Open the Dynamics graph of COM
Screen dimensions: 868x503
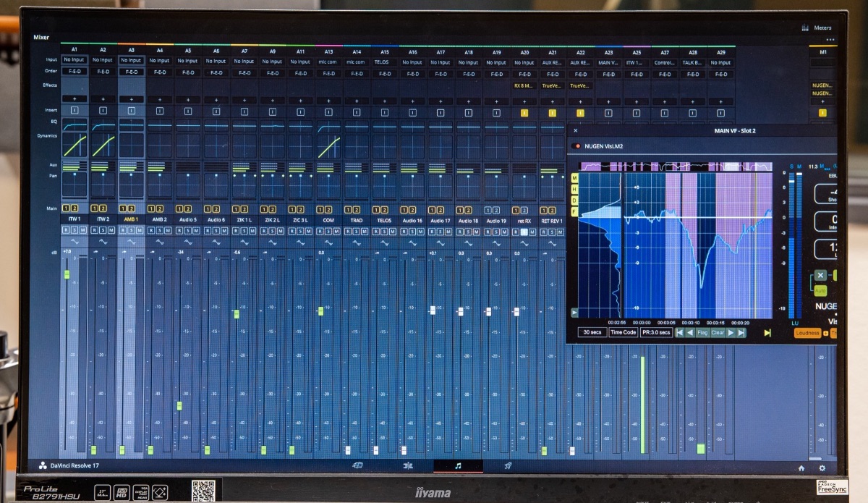pos(328,145)
